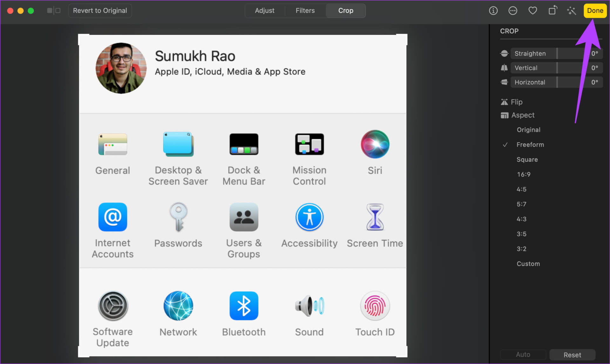Rotate the photo using the rotate icon
The image size is (610, 364).
pos(553,10)
